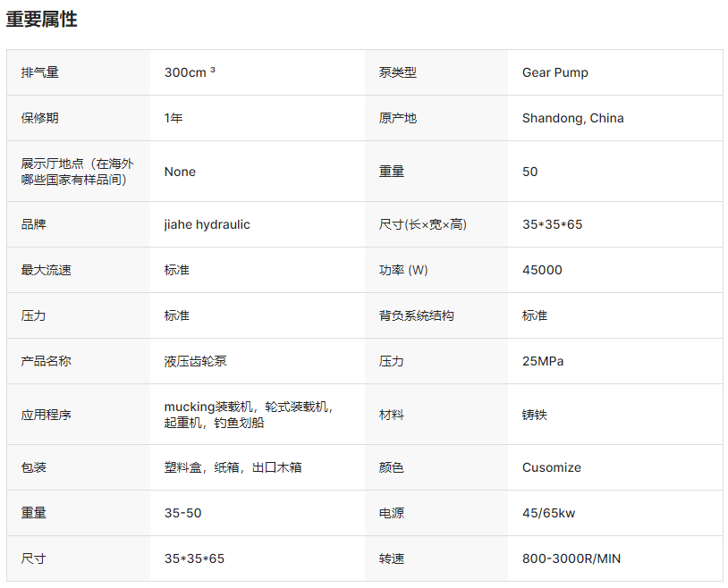Click the 最大流速 label
The image size is (728, 588).
coord(47,270)
